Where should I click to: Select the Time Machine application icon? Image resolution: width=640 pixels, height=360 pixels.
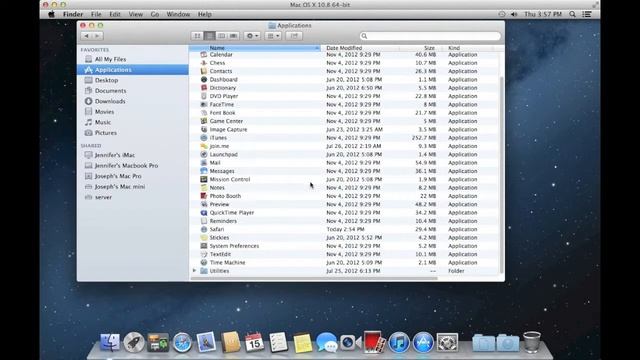tap(204, 262)
